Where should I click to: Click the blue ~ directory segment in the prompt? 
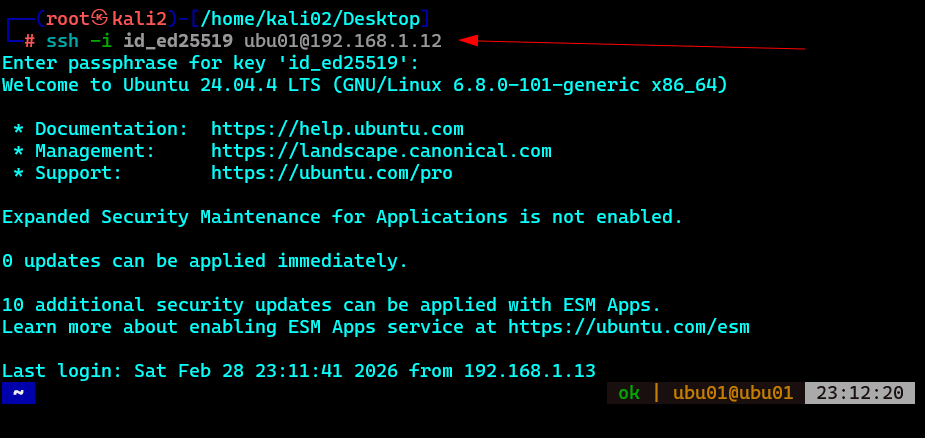(x=18, y=393)
